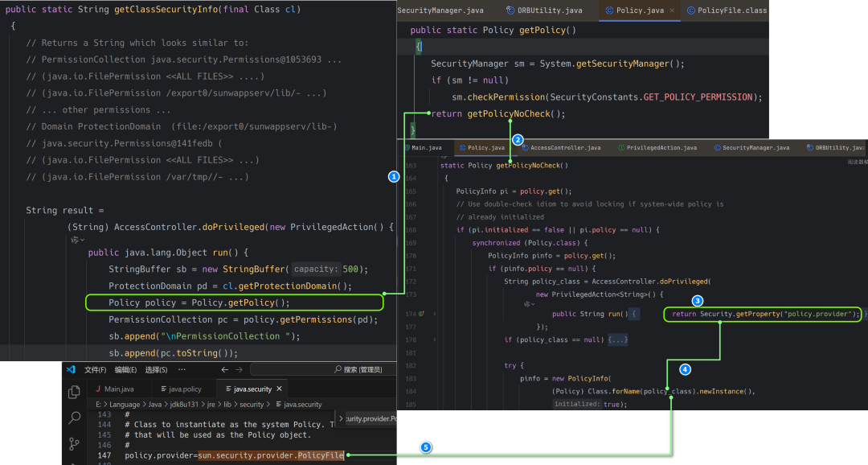This screenshot has width=868, height=465.
Task: Click the sb.append(pc.toString()) line
Action: (174, 353)
